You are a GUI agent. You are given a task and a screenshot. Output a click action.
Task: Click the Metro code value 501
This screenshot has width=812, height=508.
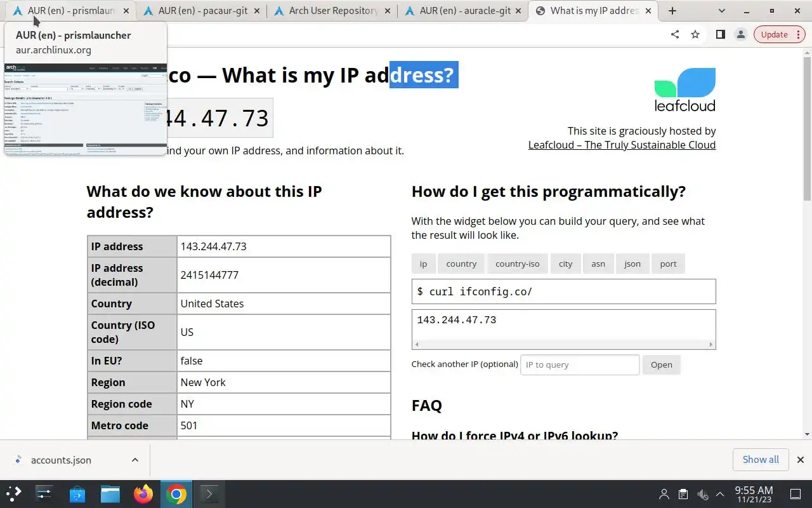pos(284,425)
